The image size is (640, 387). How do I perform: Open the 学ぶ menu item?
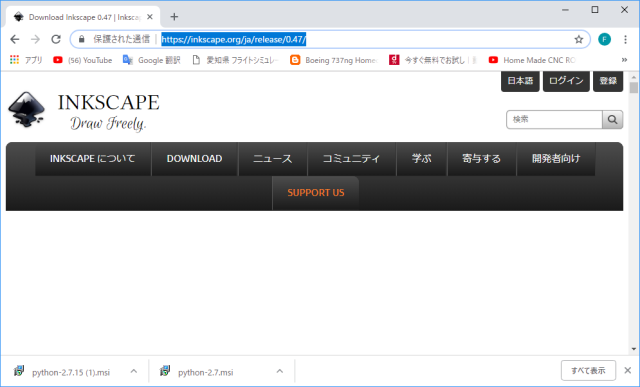[x=421, y=159]
